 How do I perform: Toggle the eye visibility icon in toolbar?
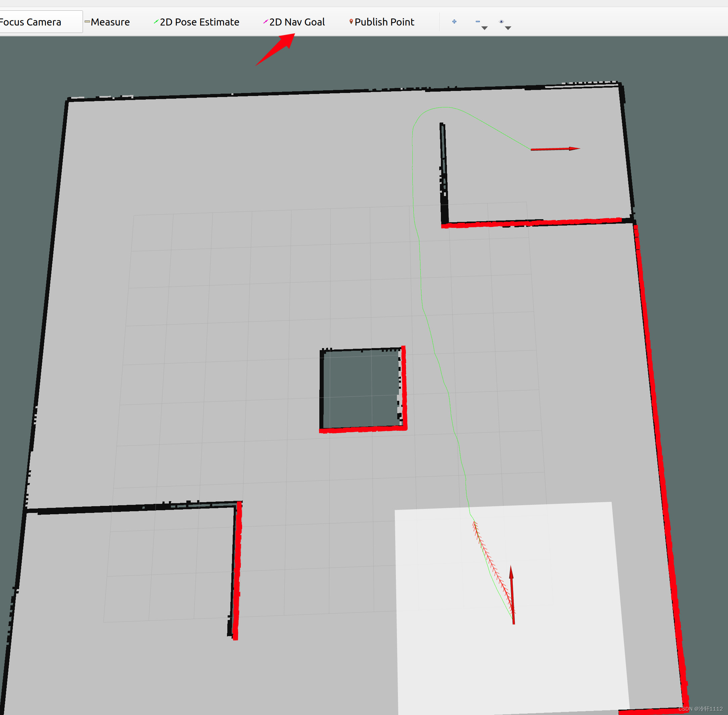(501, 22)
